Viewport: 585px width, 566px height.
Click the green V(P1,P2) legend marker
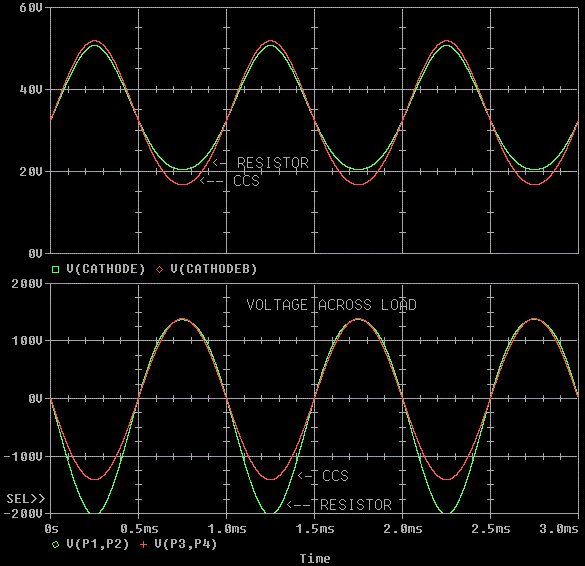55,545
